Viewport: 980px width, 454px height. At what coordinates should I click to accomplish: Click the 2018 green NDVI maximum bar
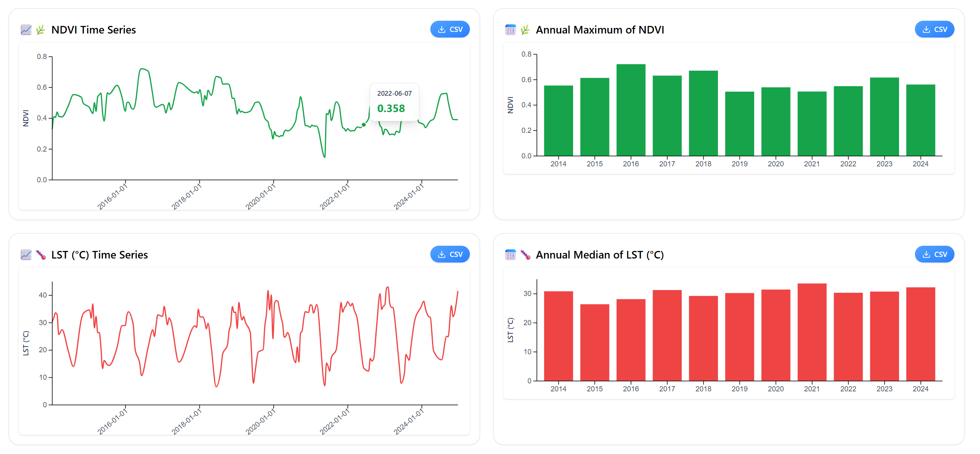click(x=703, y=114)
